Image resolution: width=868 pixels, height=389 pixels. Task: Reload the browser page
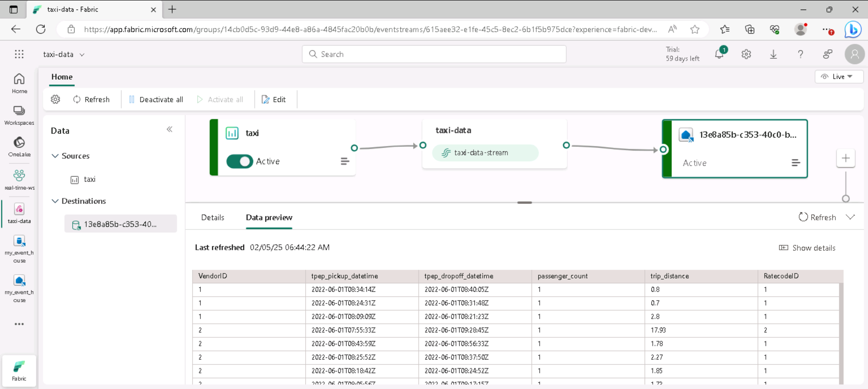click(41, 29)
